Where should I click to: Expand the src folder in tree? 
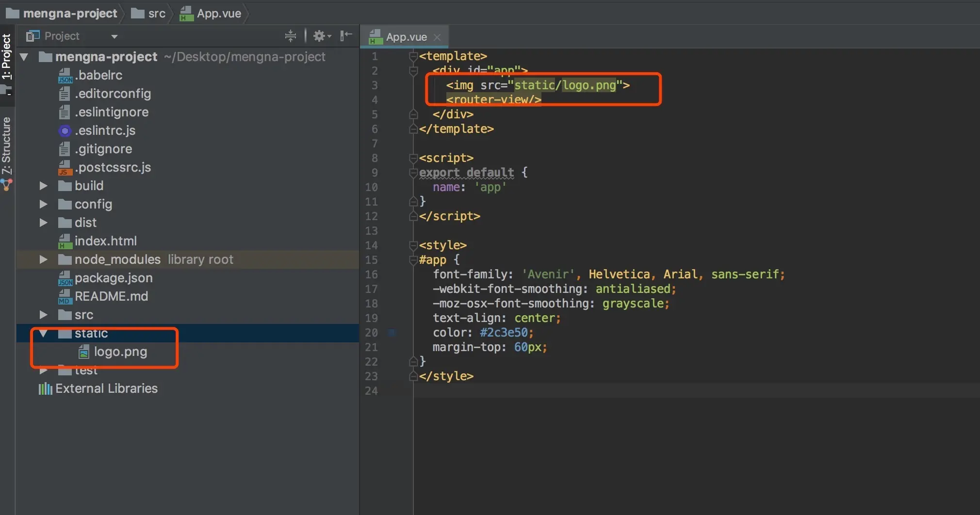pyautogui.click(x=43, y=315)
